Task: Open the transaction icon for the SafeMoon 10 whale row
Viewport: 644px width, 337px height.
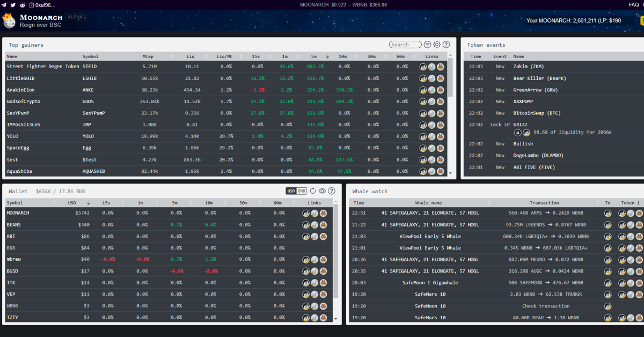Action: pyautogui.click(x=608, y=306)
